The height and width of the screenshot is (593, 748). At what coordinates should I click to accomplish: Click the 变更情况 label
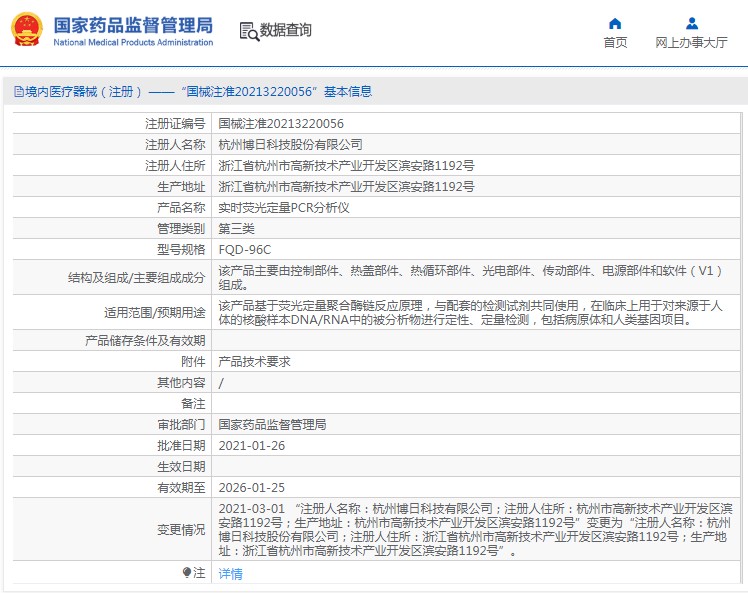(181, 530)
